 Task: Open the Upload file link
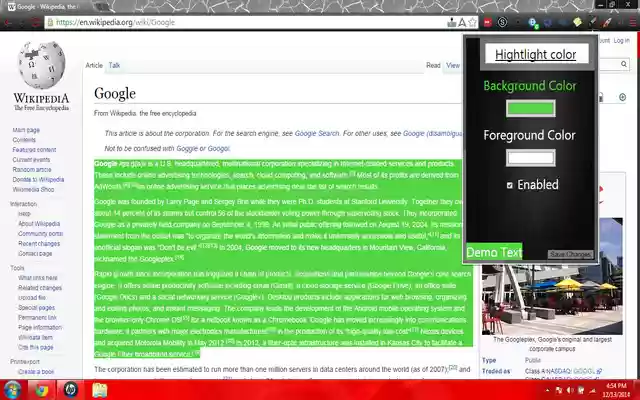[32, 298]
